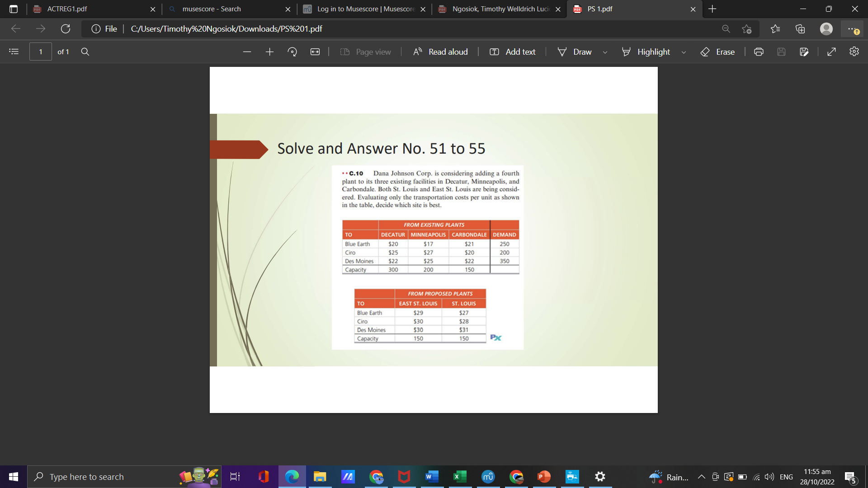Open the document table of contents panel
The width and height of the screenshot is (868, 488).
(14, 52)
